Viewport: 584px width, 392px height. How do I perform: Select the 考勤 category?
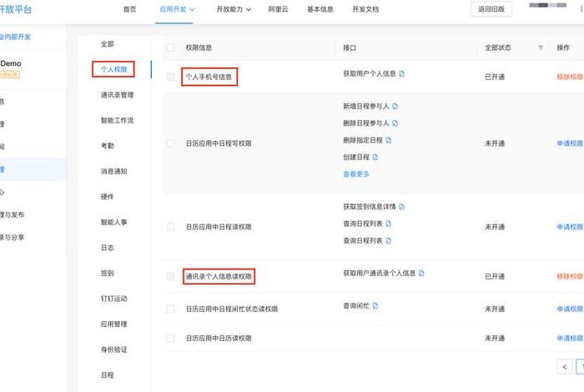pos(108,146)
